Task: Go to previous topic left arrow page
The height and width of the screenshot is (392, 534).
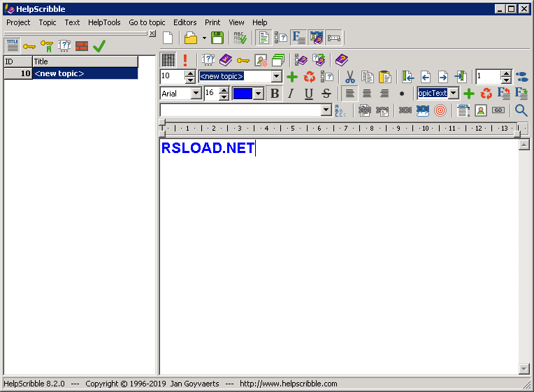Action: [426, 77]
